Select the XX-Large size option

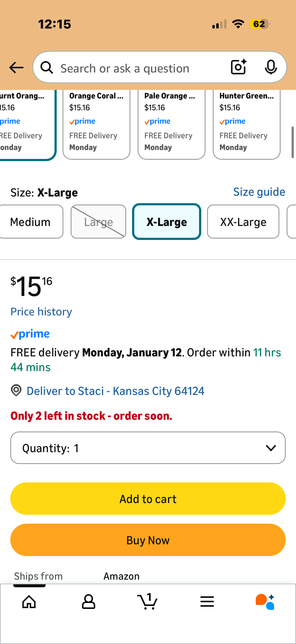pos(243,222)
